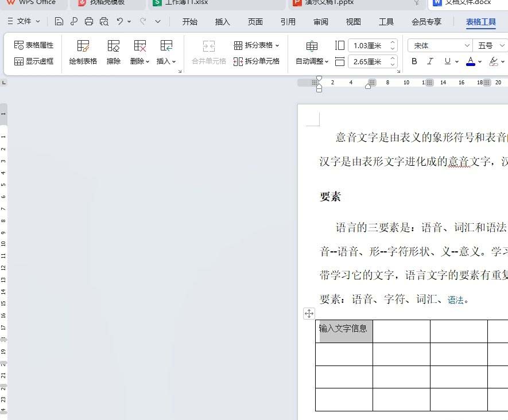Switch to the 插入 ribbon tab
Viewport: 508px width, 420px height.
[222, 22]
